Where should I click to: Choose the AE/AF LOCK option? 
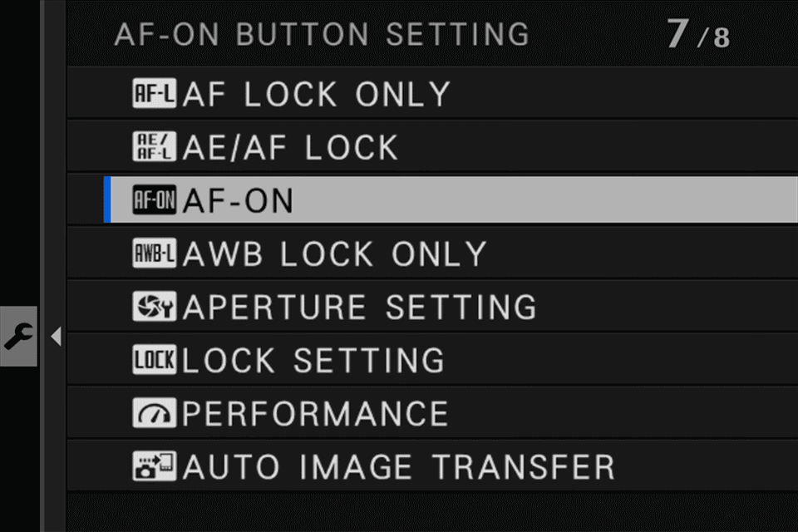[291, 148]
